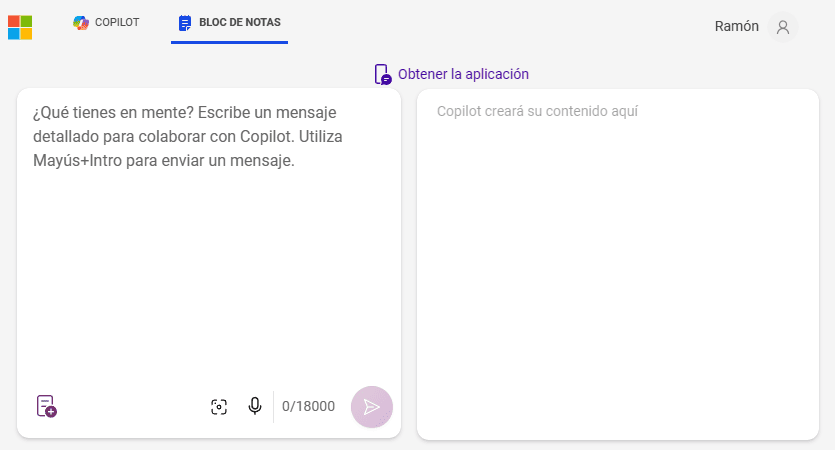Click the new note page icon
835x450 pixels.
pos(46,406)
